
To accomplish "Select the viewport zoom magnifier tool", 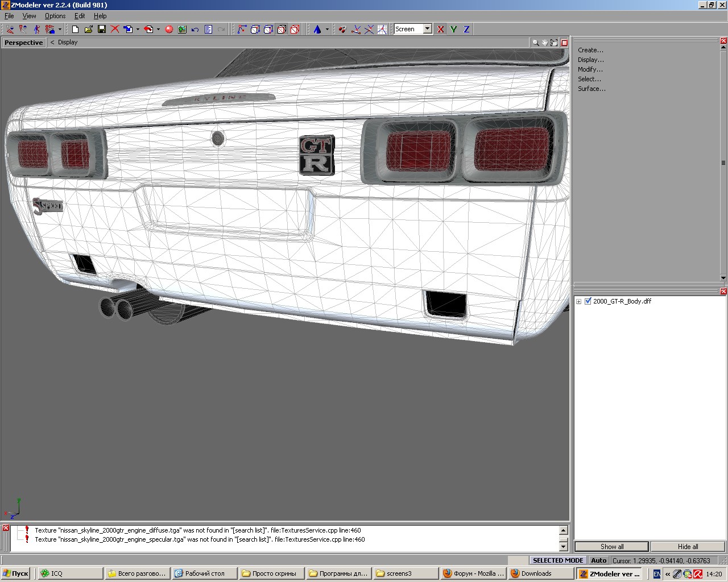I will click(535, 43).
